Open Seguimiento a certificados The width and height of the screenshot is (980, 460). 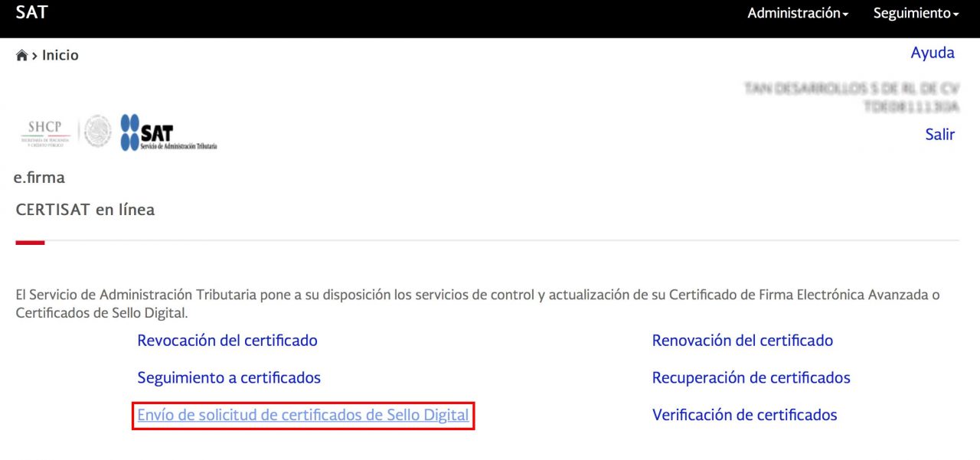point(229,377)
